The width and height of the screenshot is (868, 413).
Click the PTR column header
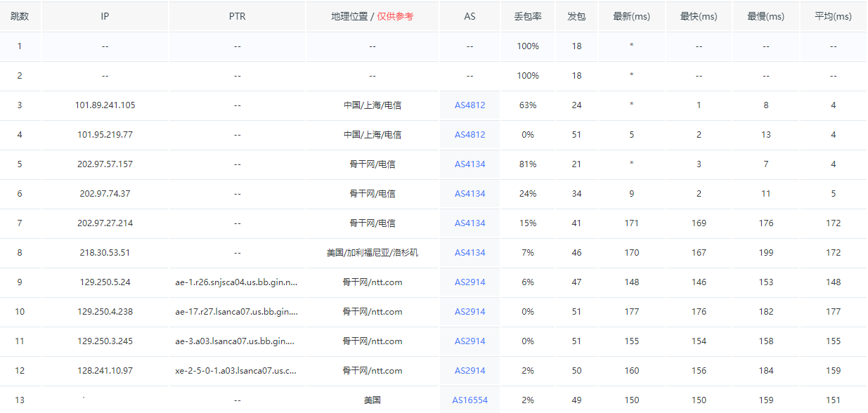point(237,16)
